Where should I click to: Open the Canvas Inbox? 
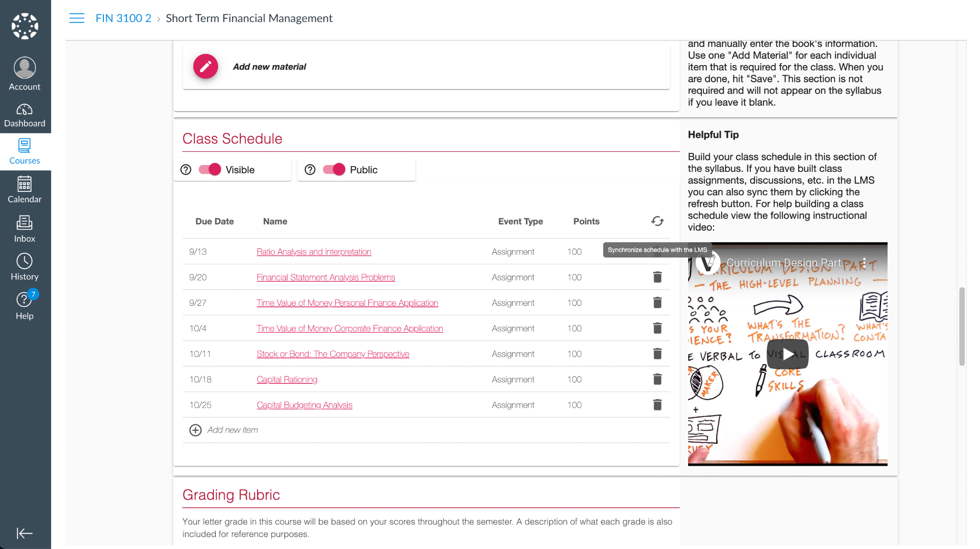(x=24, y=229)
